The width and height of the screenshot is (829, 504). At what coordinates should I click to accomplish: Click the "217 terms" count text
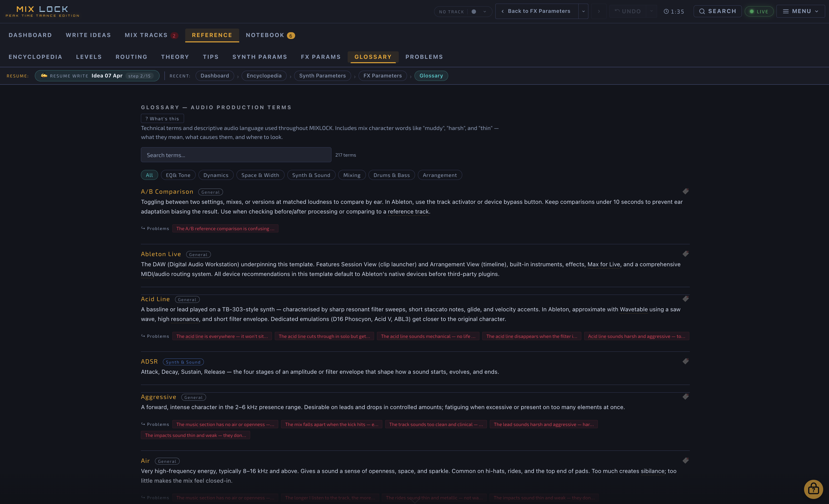(345, 155)
